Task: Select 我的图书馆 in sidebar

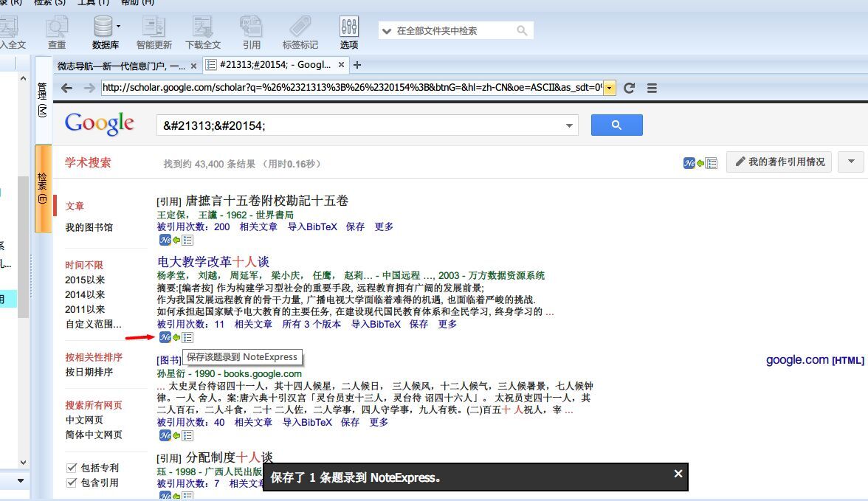Action: tap(89, 227)
